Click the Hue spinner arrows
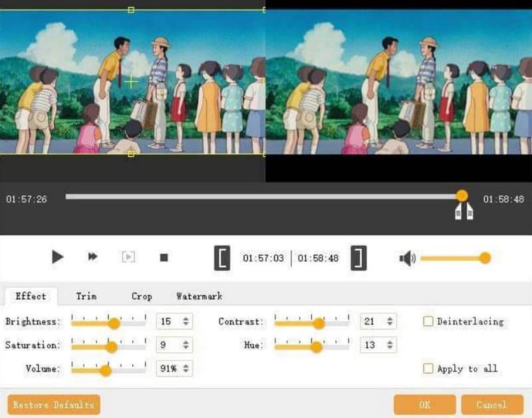The image size is (532, 418). [390, 345]
